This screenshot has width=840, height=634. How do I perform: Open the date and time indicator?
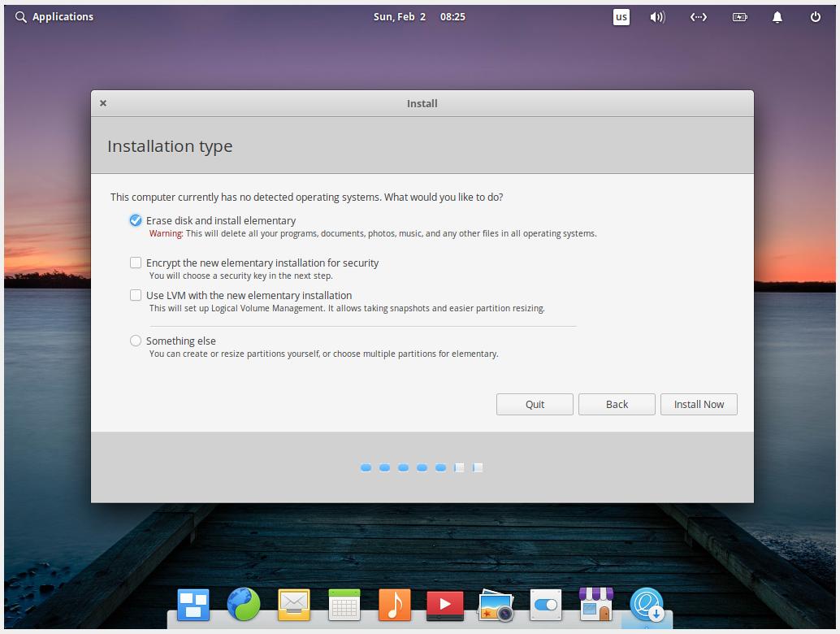point(419,16)
